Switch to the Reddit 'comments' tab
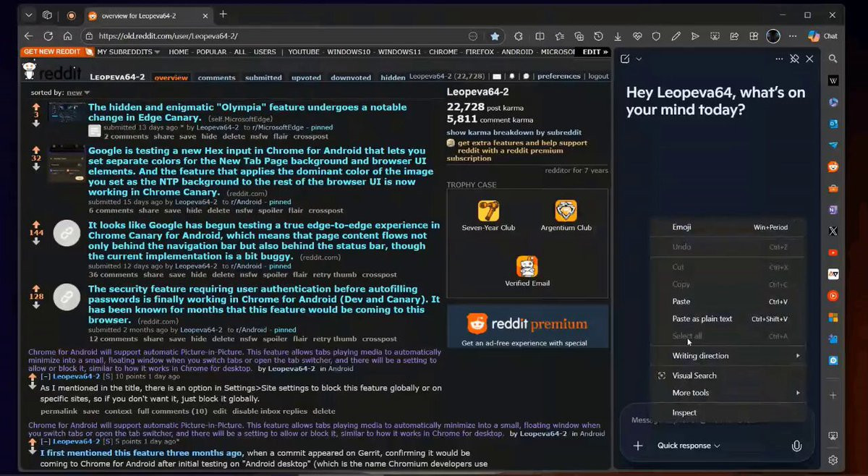 pos(216,77)
